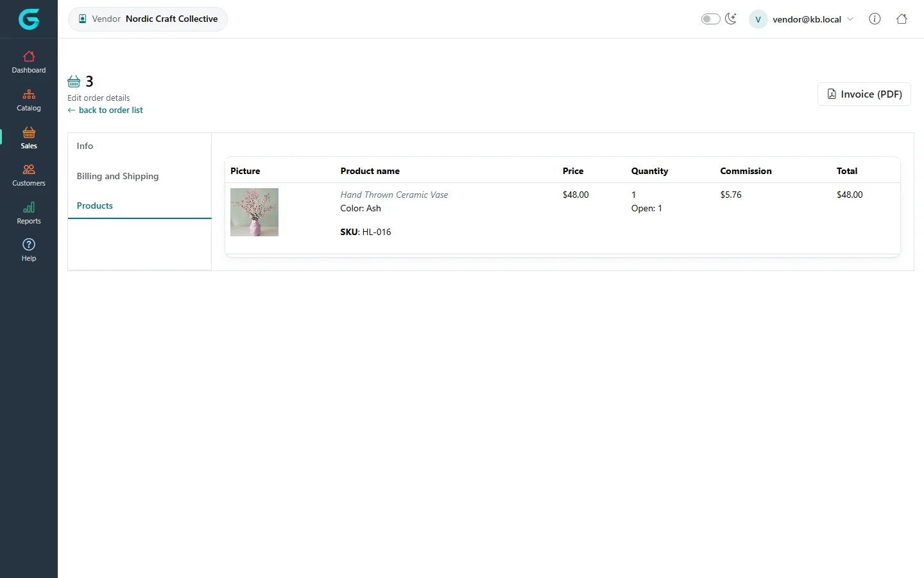Go back to order list
Viewport: 924px width, 578px height.
click(x=105, y=110)
